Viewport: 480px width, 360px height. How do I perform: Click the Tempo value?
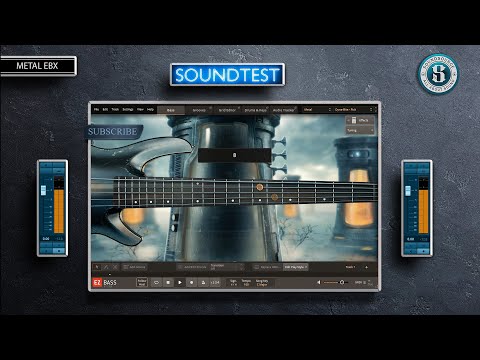tap(246, 283)
